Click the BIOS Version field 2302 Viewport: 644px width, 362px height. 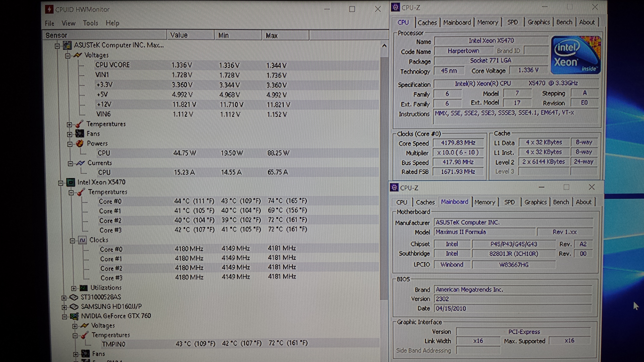[513, 299]
